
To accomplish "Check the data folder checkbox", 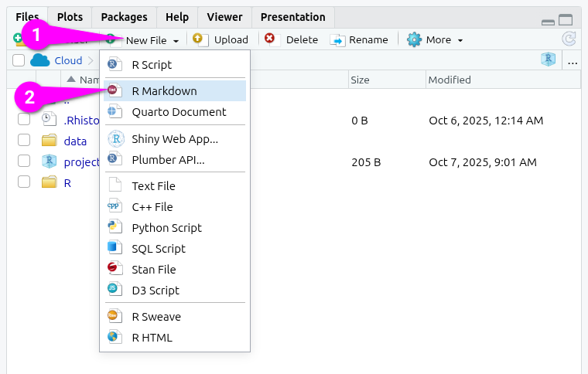I will (24, 140).
